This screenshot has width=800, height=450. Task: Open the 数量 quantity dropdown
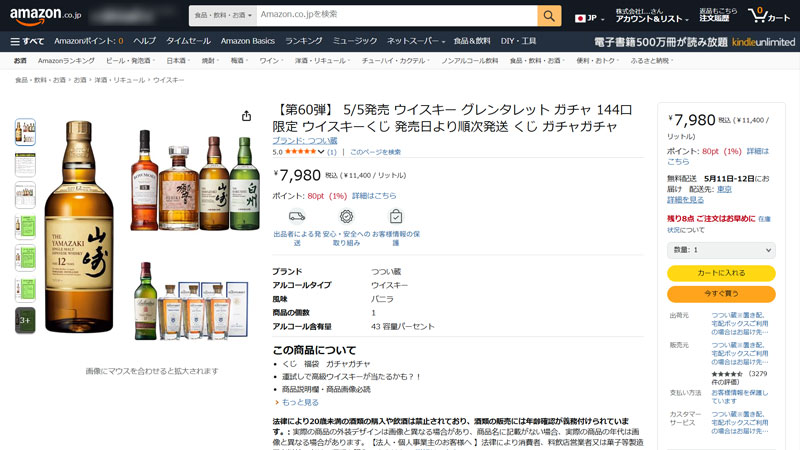721,250
